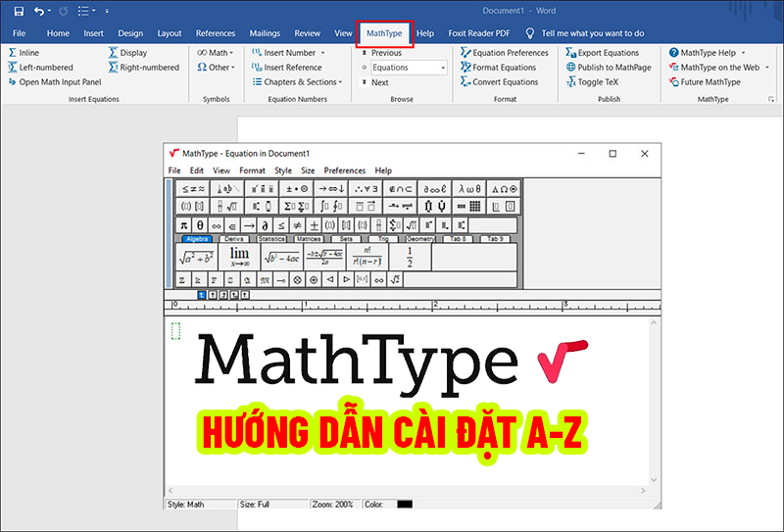Open lowercase Greek letters palette (λωθ)
Screen dimensions: 784x532
469,189
